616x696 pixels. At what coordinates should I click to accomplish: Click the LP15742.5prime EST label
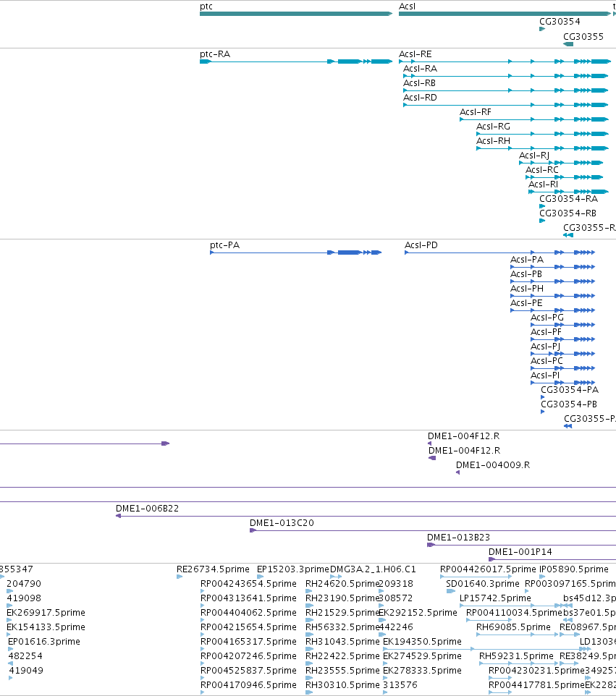pyautogui.click(x=495, y=598)
